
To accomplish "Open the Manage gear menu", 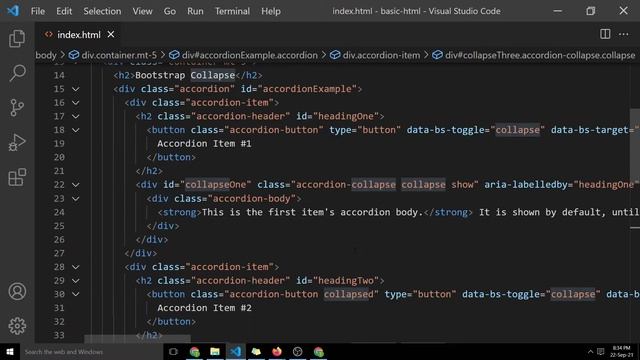I will coord(17,326).
